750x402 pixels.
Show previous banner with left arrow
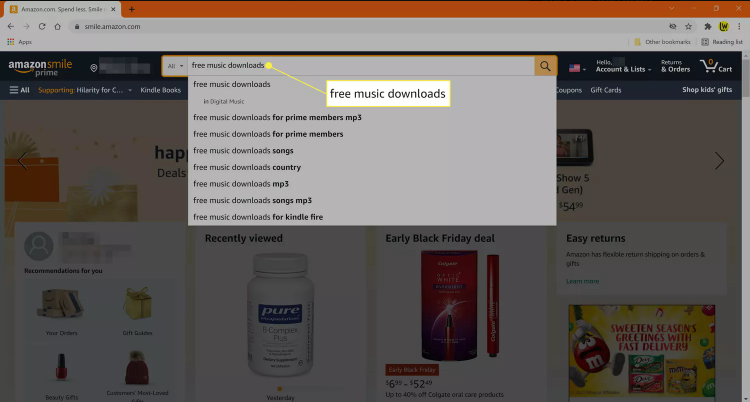click(x=22, y=161)
